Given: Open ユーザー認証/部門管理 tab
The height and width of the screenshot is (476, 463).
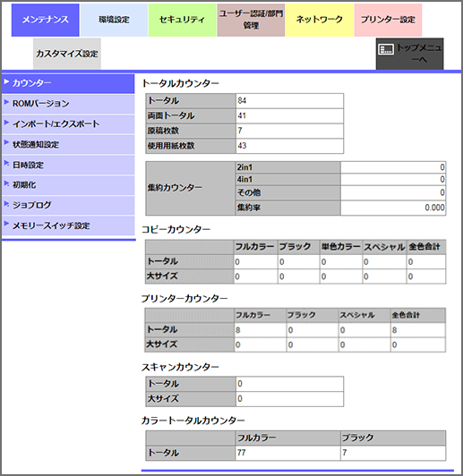Looking at the screenshot, I should coord(251,20).
